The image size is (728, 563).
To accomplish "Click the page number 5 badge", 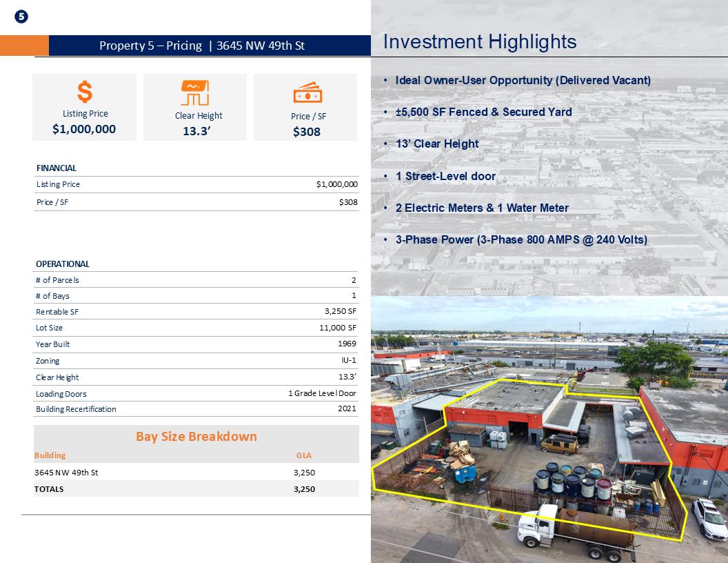I will (21, 17).
